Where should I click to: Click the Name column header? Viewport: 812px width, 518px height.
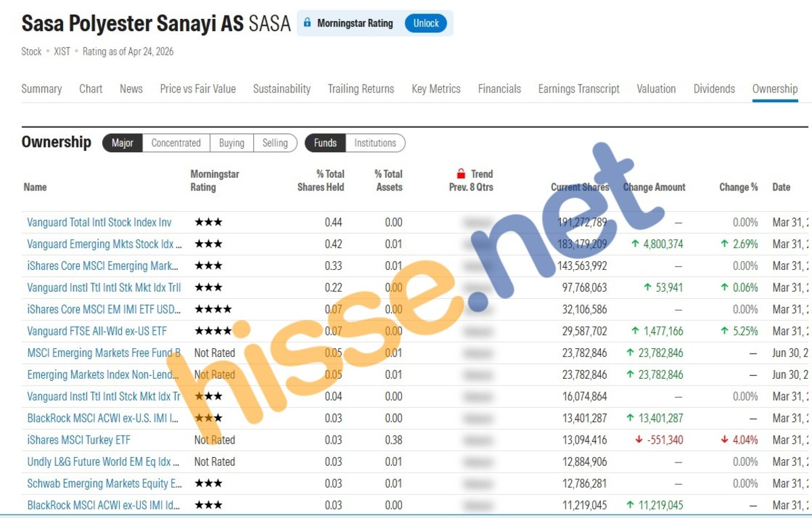pyautogui.click(x=35, y=187)
